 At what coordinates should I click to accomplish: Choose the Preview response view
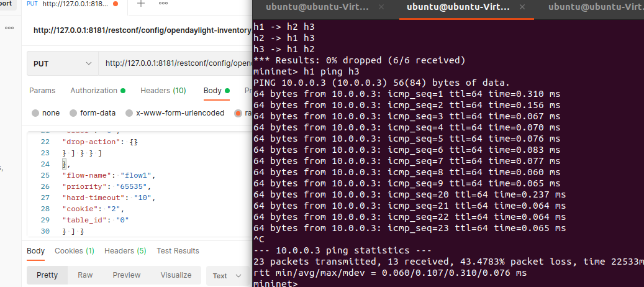coord(127,275)
